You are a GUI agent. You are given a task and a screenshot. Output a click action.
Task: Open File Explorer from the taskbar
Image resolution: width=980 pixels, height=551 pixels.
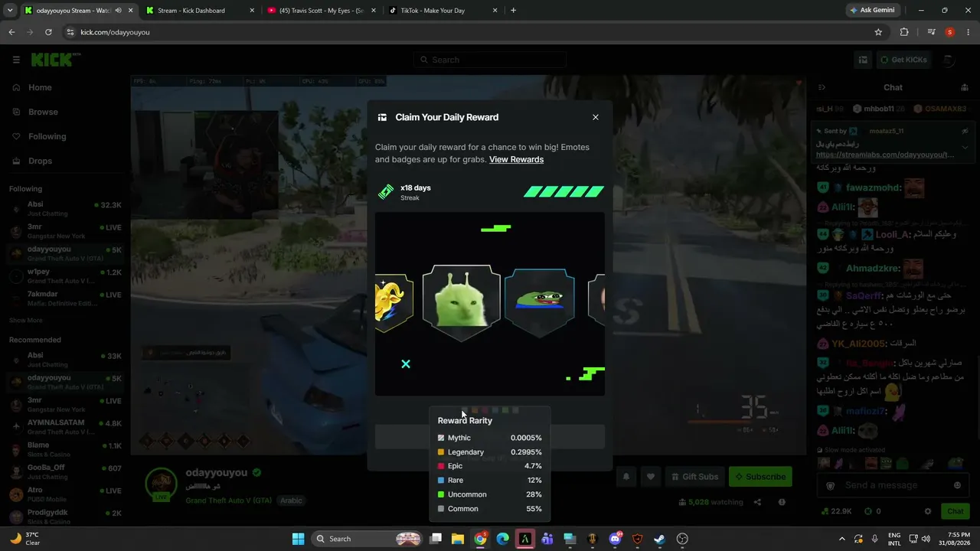point(458,539)
